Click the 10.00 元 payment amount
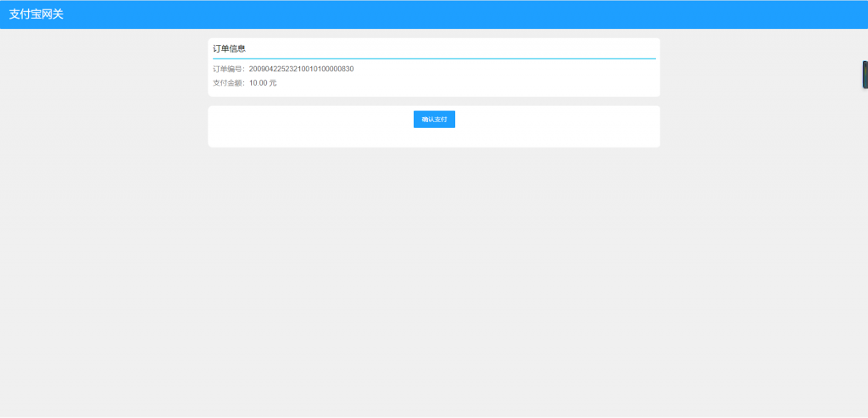 tap(263, 83)
